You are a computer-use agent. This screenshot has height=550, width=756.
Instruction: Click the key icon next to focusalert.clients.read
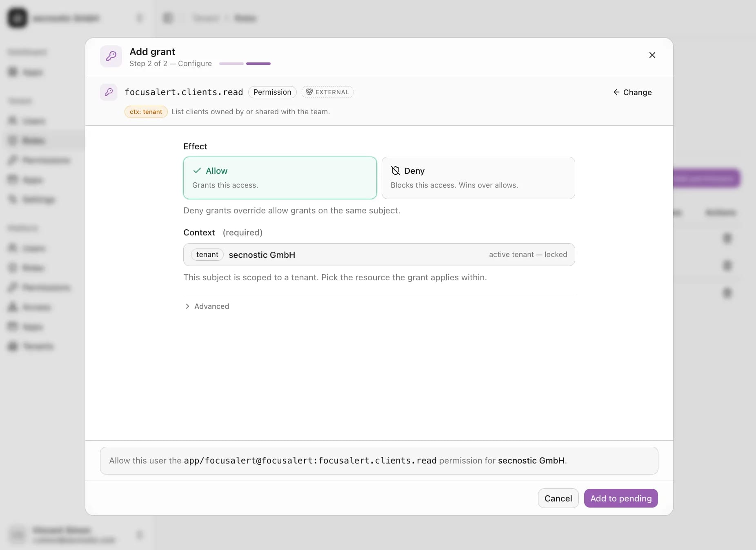click(109, 92)
